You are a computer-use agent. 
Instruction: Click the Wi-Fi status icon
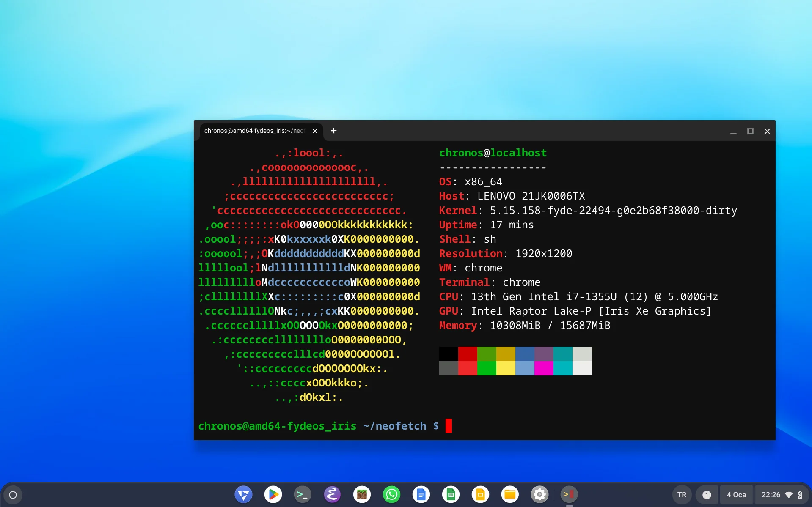point(789,495)
